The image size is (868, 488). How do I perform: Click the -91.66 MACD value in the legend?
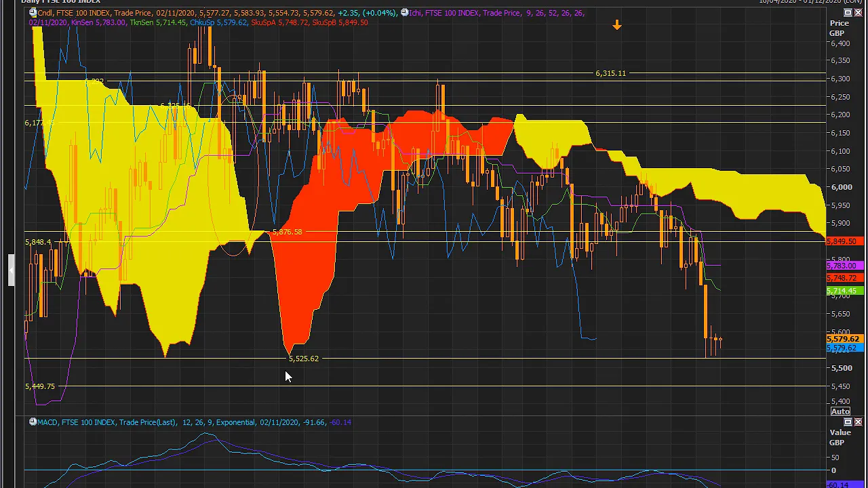tap(313, 422)
